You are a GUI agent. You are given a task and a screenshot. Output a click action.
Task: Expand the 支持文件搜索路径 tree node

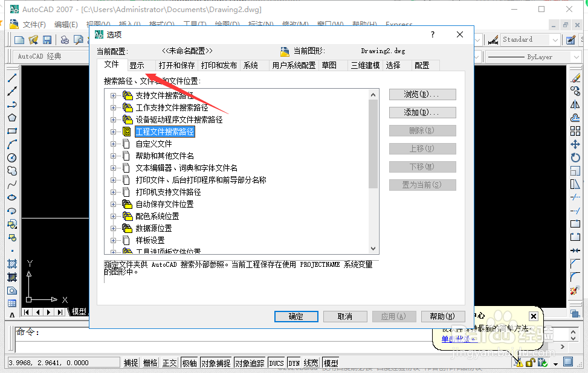112,95
